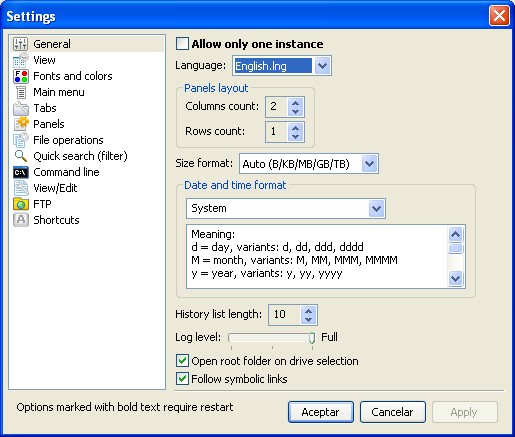
Task: Uncheck Open root folder on drive selection
Action: 182,361
